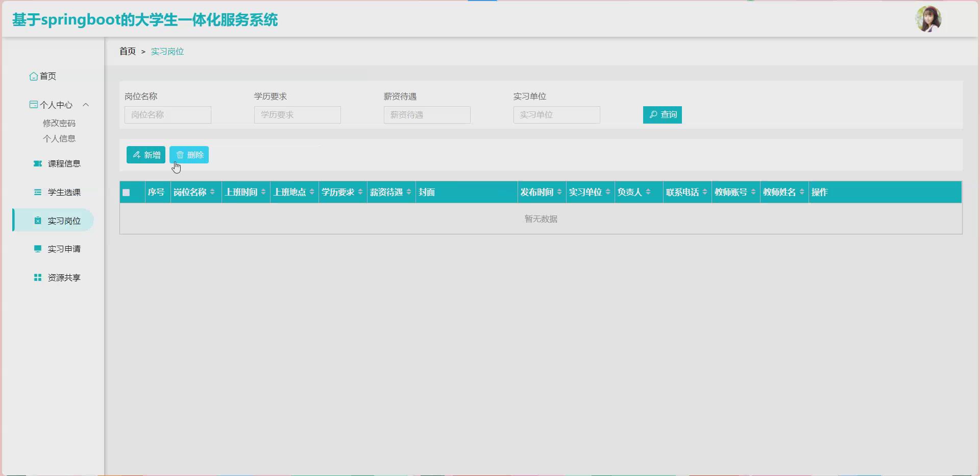Collapse the 个人中心 submenu chevron
This screenshot has height=476, width=980.
[x=86, y=105]
